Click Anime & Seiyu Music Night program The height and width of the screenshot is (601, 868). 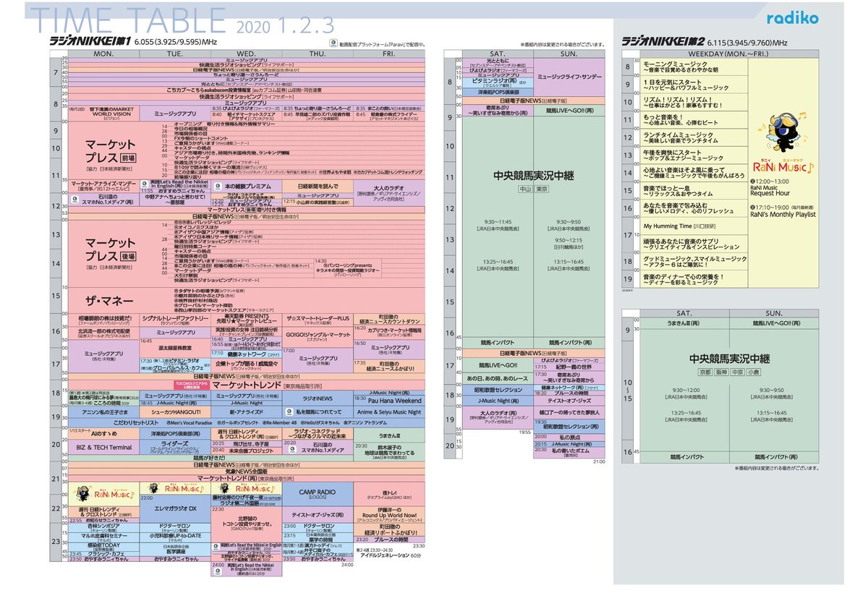click(x=388, y=412)
